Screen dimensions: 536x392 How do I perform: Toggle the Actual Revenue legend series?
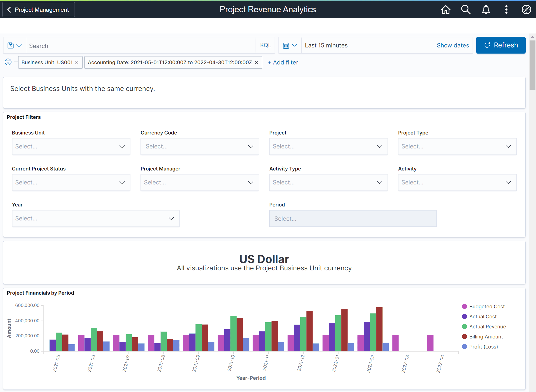pyautogui.click(x=487, y=326)
